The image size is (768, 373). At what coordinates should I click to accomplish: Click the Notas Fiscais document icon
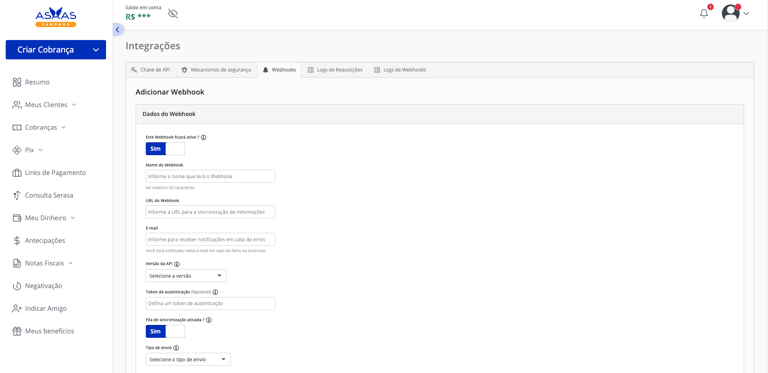(x=17, y=263)
